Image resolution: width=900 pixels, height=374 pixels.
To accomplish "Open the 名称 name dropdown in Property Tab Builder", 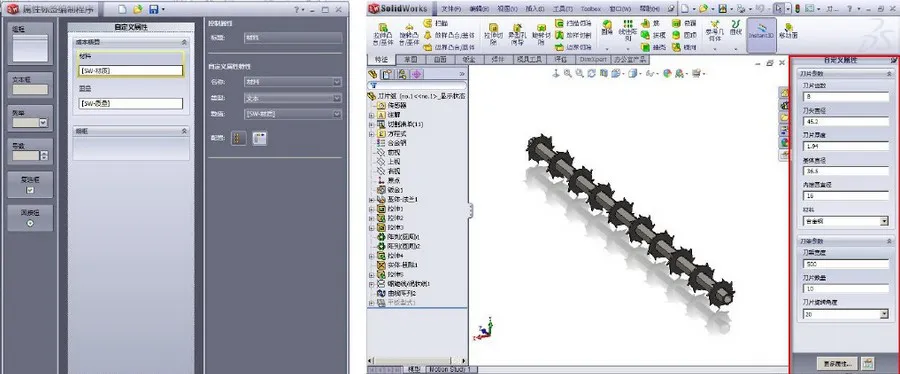I will coord(337,82).
